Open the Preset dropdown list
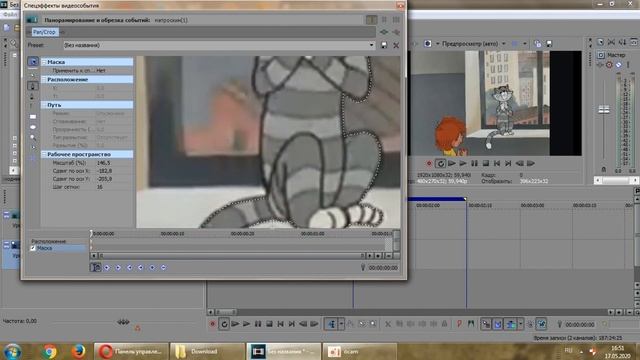This screenshot has width=640, height=360. 371,45
